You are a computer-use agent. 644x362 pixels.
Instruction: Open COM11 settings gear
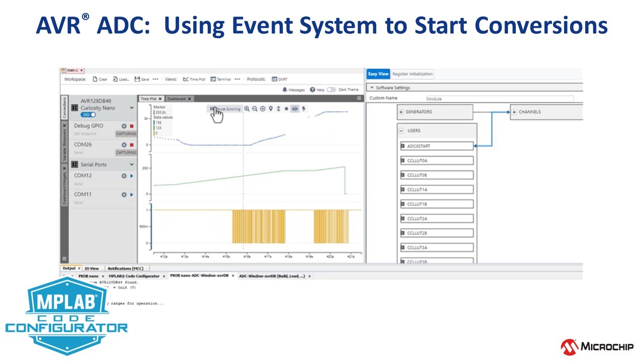pyautogui.click(x=124, y=195)
